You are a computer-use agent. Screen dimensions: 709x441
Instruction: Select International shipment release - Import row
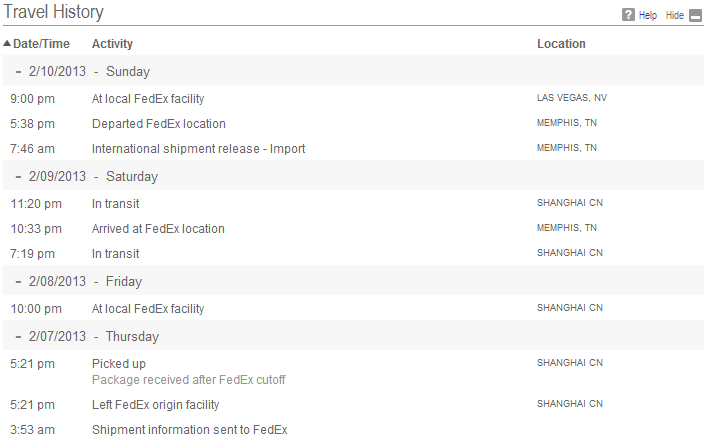point(354,148)
